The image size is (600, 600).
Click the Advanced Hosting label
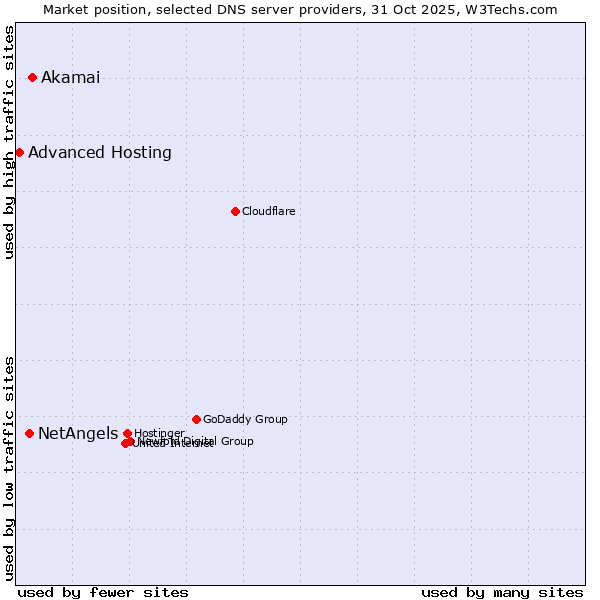100,152
